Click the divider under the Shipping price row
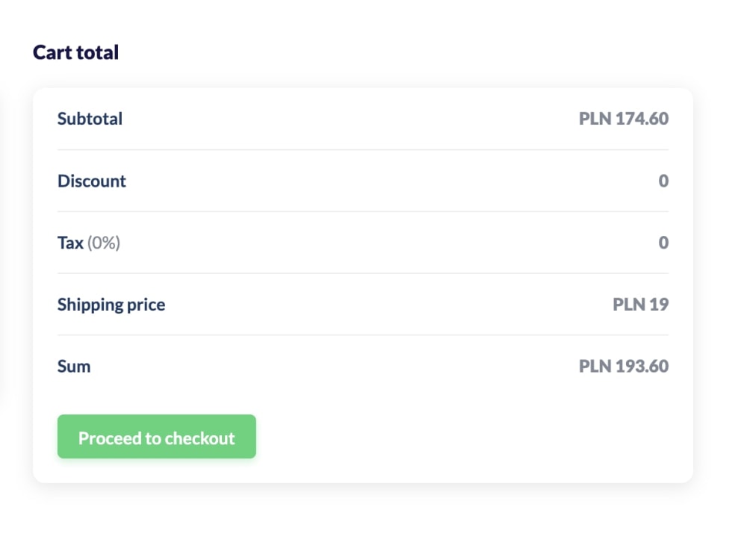 [x=363, y=335]
